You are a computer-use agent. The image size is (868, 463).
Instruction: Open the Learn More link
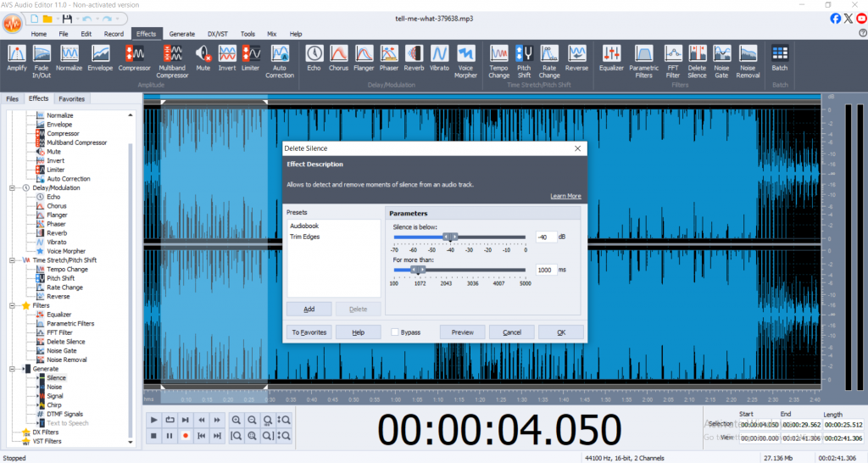[x=565, y=196]
